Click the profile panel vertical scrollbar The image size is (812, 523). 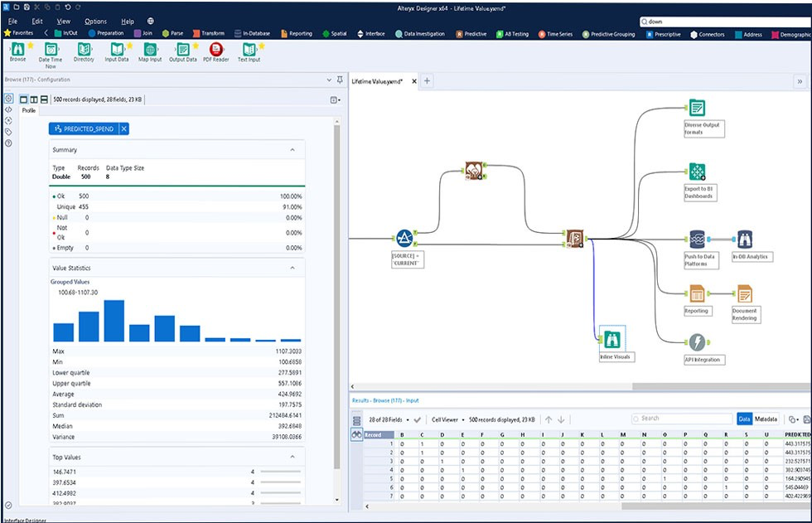[x=337, y=298]
